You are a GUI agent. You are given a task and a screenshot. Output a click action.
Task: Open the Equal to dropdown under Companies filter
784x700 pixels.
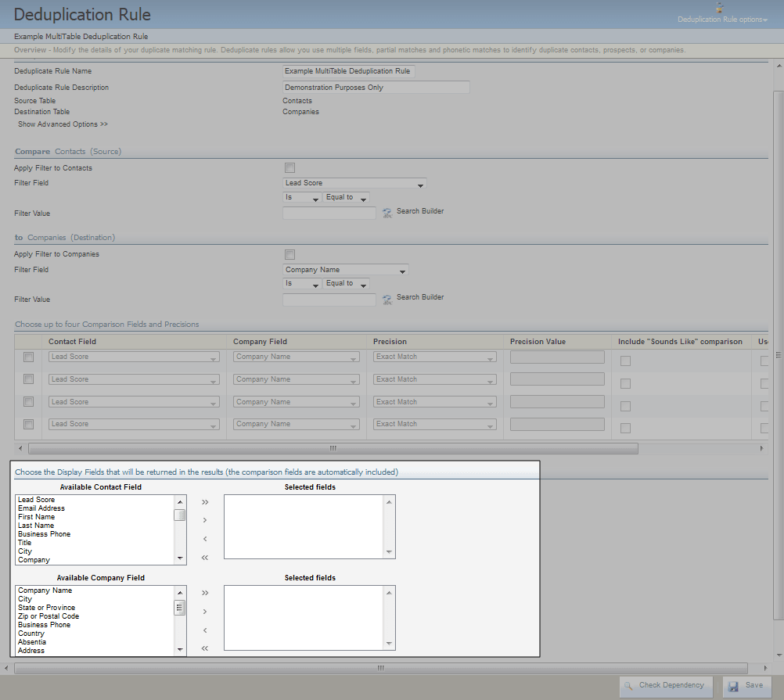coord(346,283)
